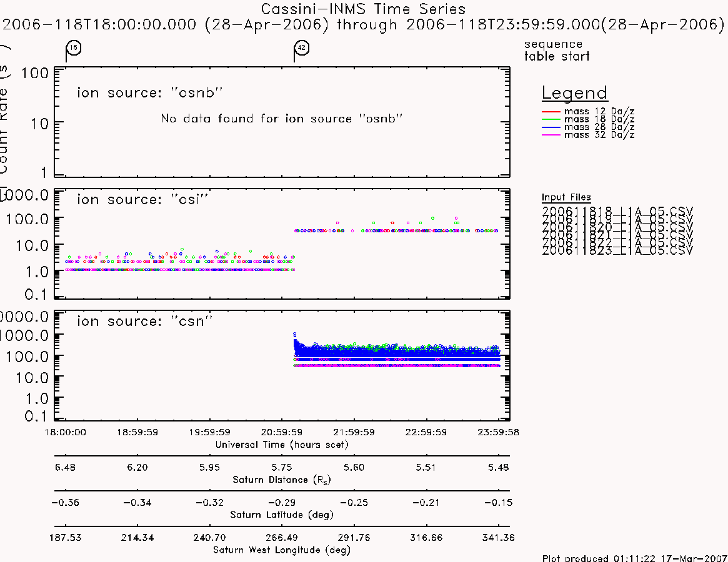This screenshot has width=728, height=562.
Task: Click the 18:00:00 time axis tick label
Action: click(x=65, y=432)
